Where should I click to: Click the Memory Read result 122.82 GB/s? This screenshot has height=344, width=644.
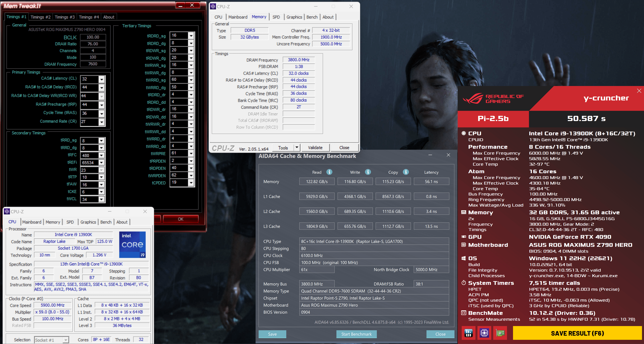[317, 182]
